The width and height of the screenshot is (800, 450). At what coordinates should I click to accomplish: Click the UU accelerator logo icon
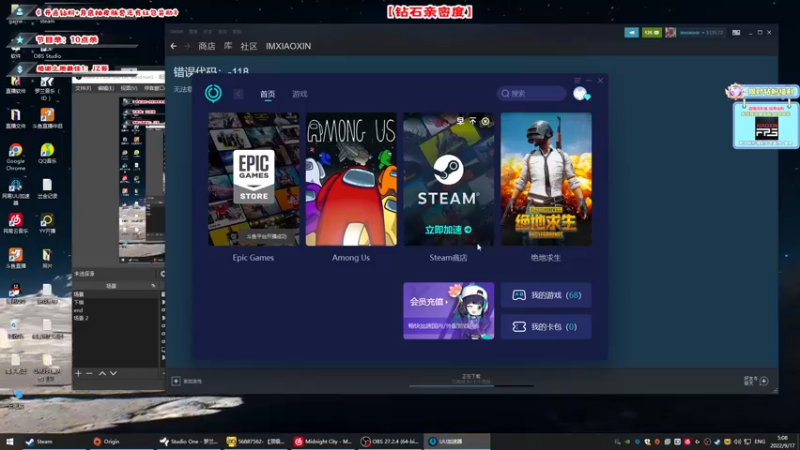[213, 93]
